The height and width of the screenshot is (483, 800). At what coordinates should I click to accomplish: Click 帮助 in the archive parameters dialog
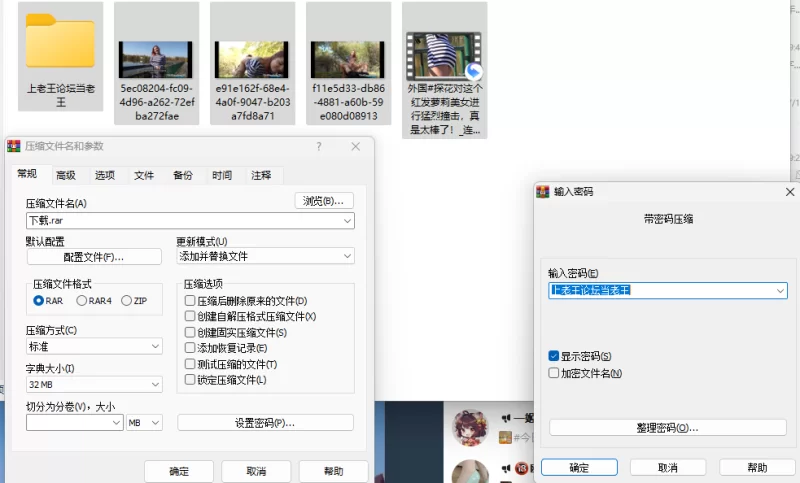tap(334, 471)
